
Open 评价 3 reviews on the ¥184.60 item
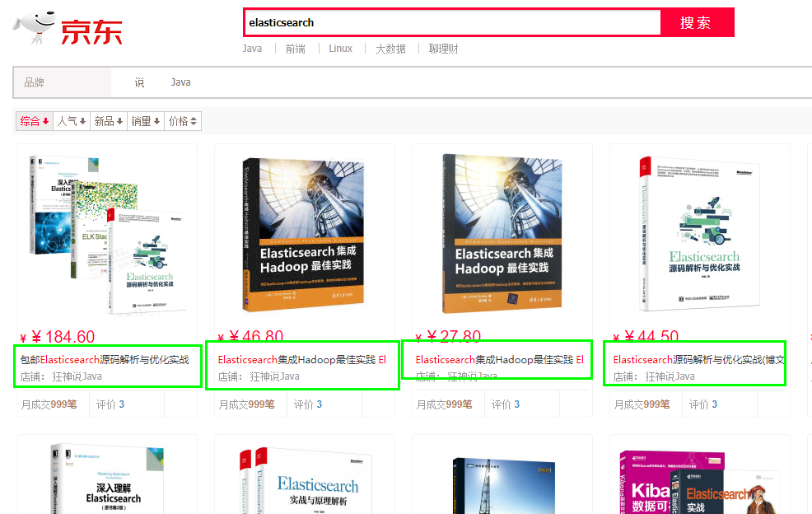[110, 404]
